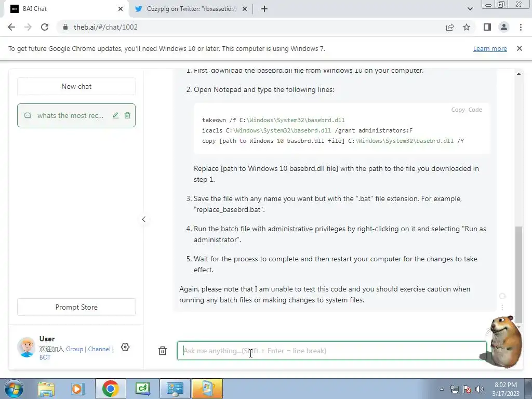Reload the theb.ai page

pos(45,27)
